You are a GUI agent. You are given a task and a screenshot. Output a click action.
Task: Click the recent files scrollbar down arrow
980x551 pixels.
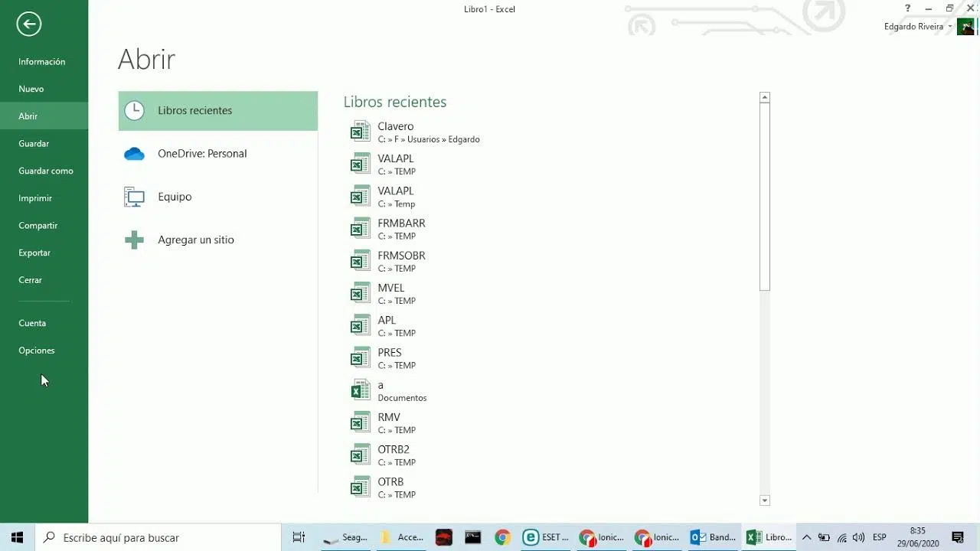pyautogui.click(x=764, y=500)
